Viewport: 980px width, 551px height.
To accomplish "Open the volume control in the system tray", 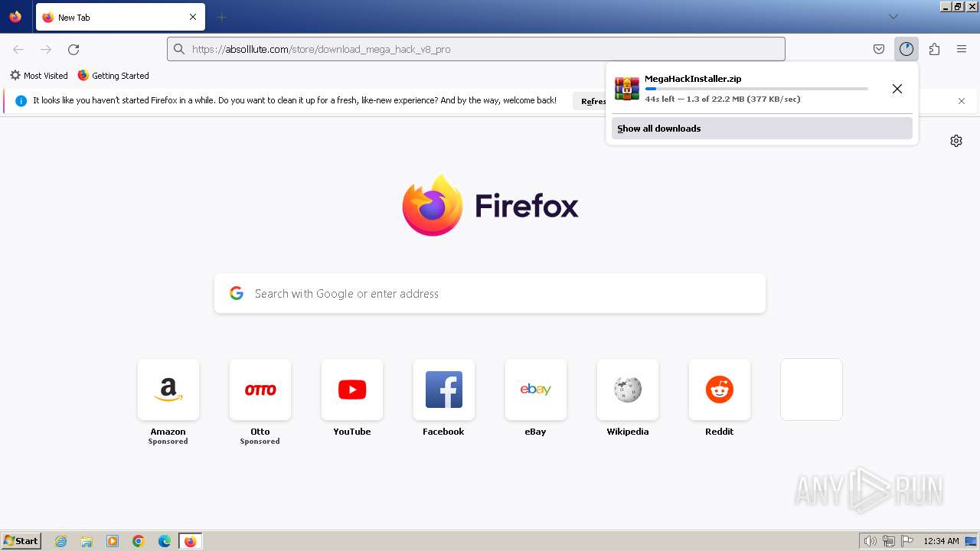I will [x=871, y=541].
